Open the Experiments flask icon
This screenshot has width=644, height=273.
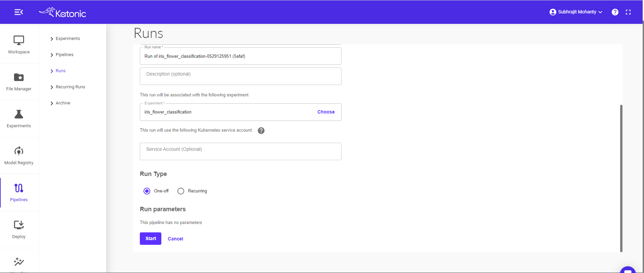(19, 114)
